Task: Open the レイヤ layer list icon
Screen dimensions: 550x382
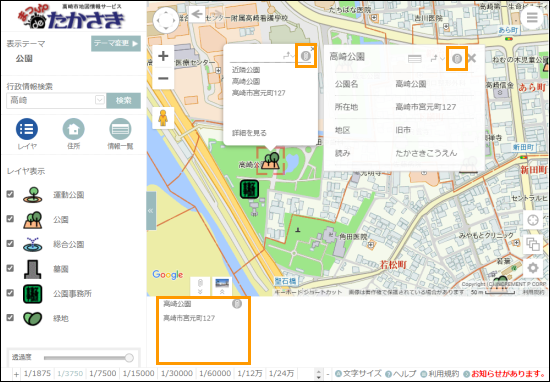Action: 27,129
